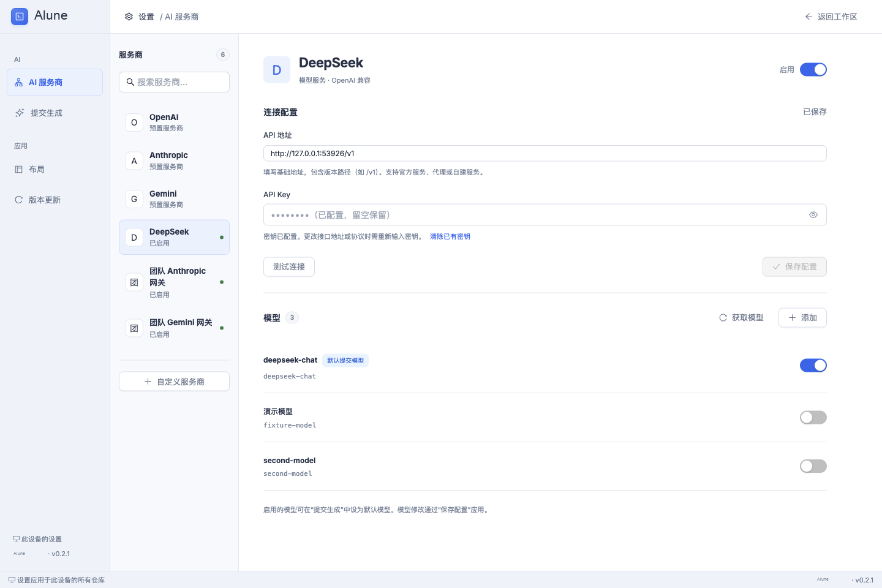Click the 团队 Gemini 网关 green status dot
882x588 pixels.
pyautogui.click(x=222, y=328)
